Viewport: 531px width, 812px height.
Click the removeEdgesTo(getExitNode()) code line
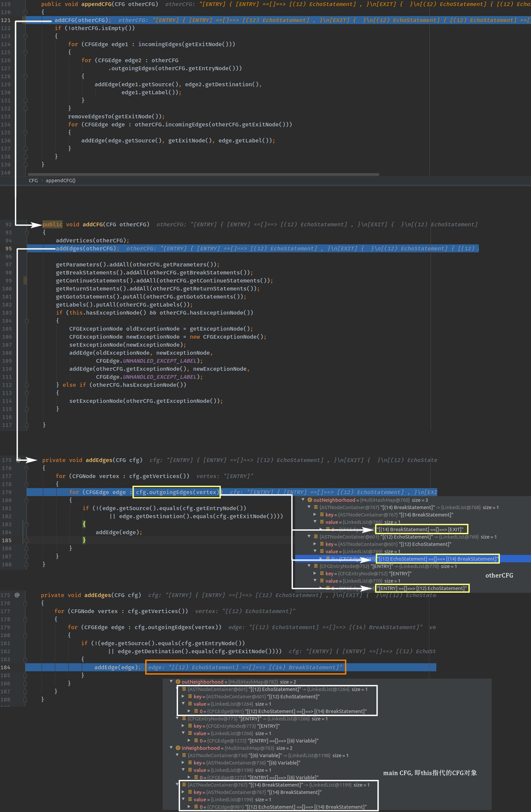tap(116, 116)
